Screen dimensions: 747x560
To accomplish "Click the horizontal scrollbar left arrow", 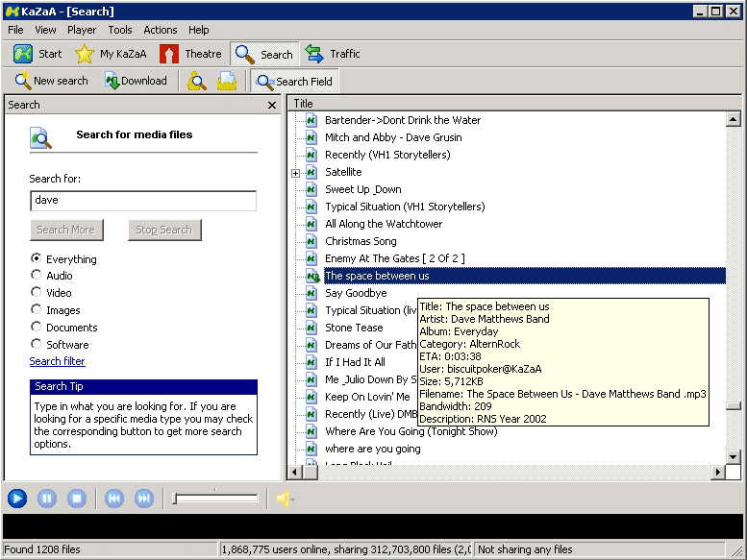I will click(x=295, y=472).
